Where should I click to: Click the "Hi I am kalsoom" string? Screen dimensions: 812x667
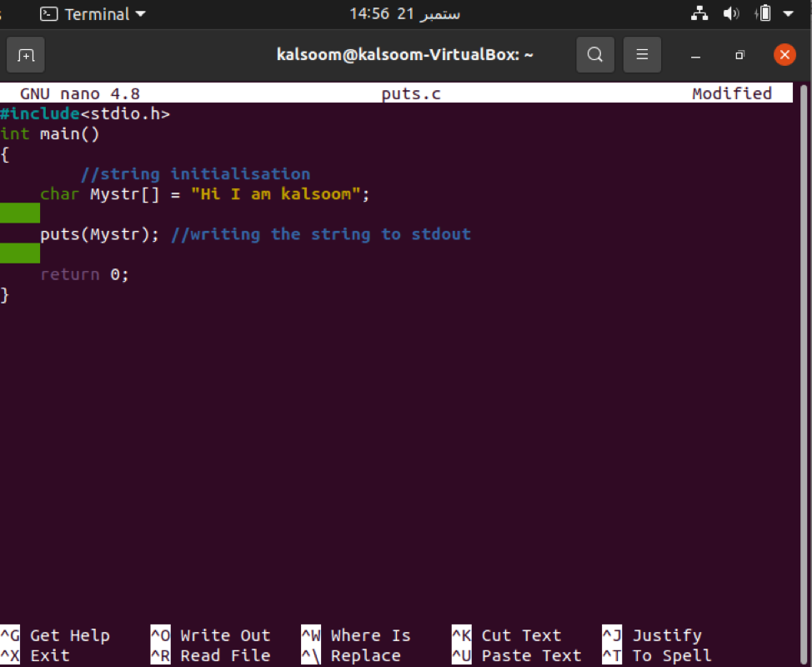coord(275,194)
